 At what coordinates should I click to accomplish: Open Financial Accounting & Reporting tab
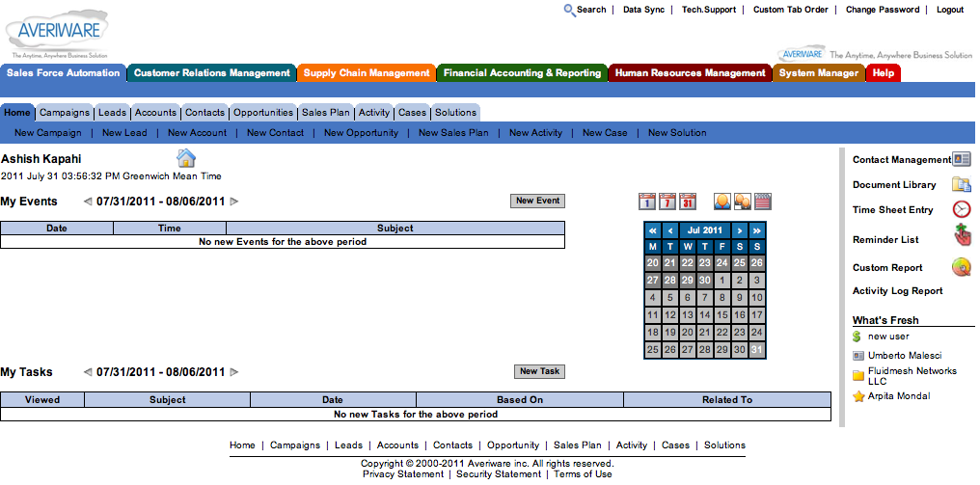click(x=523, y=73)
